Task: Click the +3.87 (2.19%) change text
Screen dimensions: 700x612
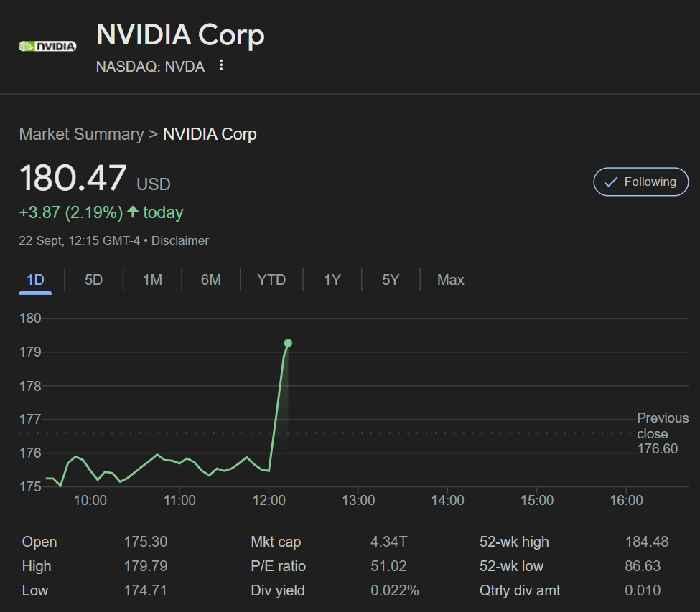Action: click(x=71, y=212)
